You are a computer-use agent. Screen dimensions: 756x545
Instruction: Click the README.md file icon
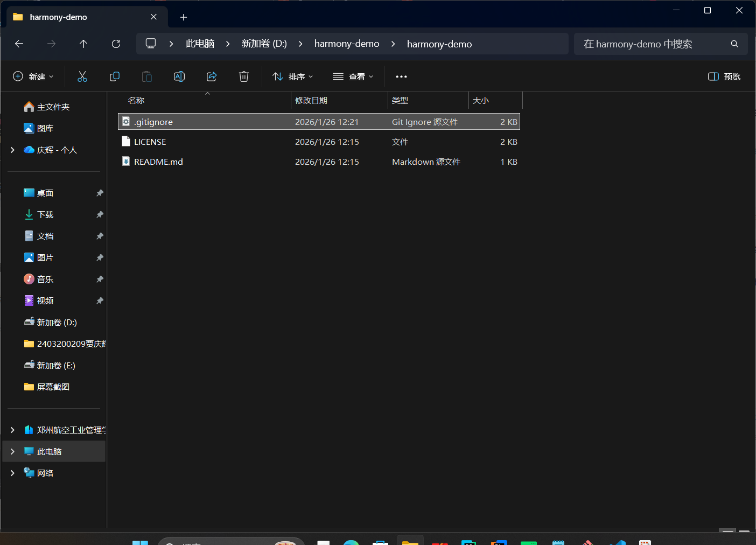126,162
